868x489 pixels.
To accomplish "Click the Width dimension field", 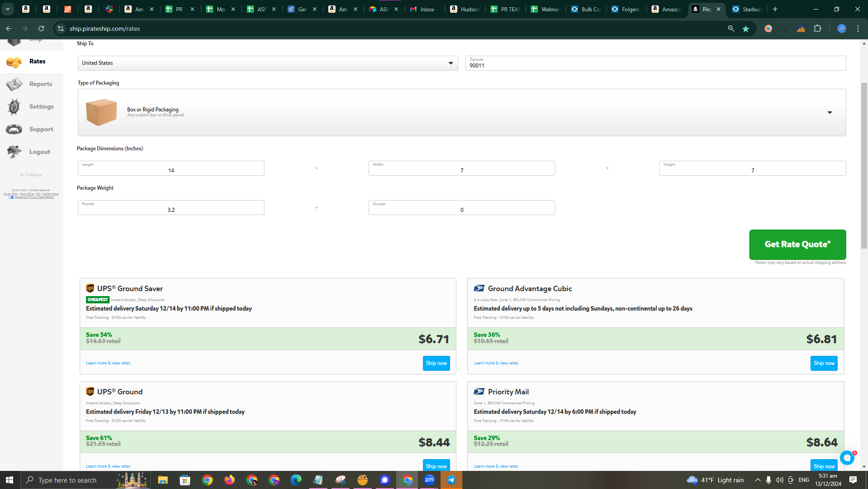I will pos(461,168).
